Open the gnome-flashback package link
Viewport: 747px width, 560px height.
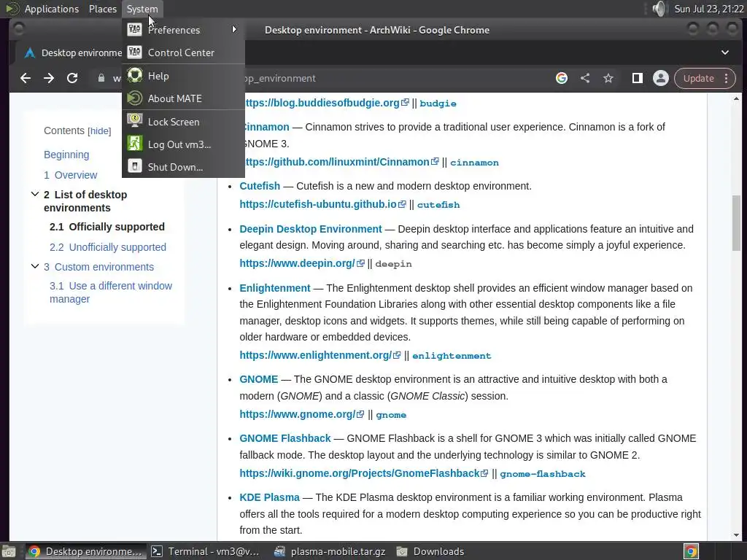pos(543,474)
